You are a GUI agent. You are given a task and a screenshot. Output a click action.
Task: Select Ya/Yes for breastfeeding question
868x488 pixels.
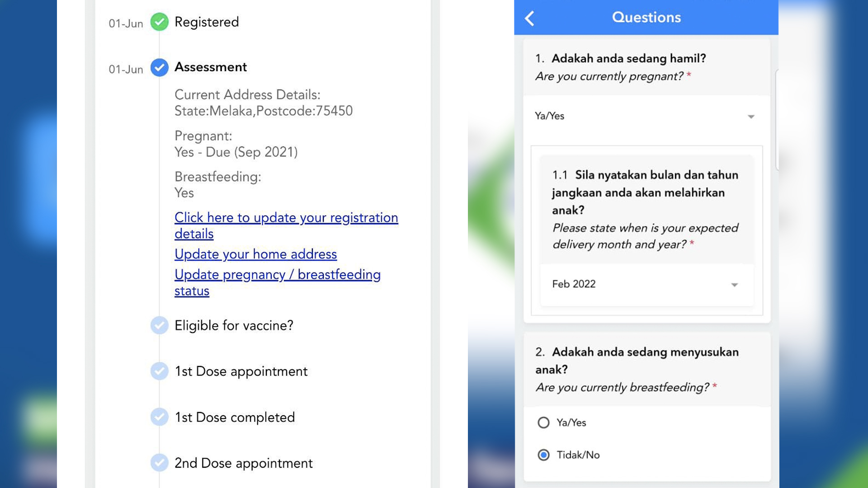[x=543, y=422]
